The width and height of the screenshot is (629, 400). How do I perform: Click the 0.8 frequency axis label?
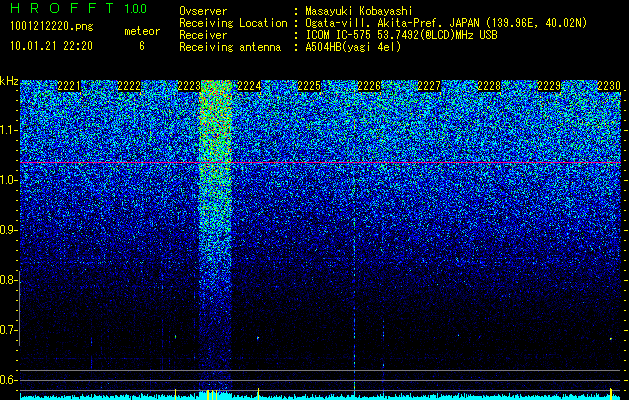[x=8, y=280]
